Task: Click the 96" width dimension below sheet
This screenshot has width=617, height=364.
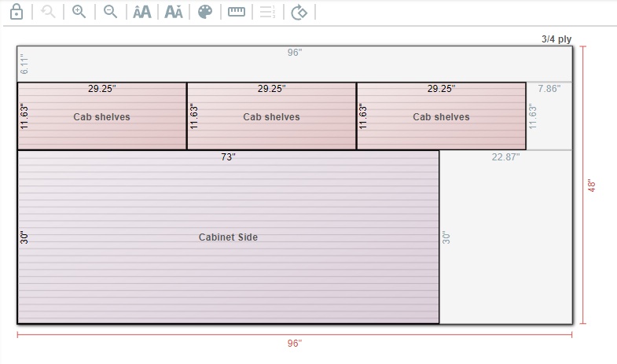Action: [294, 344]
